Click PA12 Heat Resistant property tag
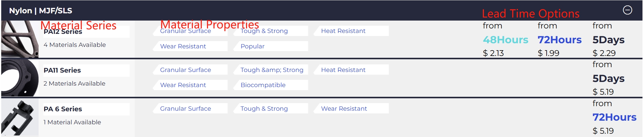This screenshot has width=644, height=137. 343,31
